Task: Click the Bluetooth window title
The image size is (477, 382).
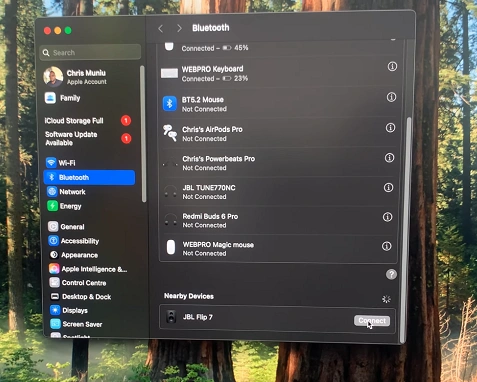Action: (211, 28)
